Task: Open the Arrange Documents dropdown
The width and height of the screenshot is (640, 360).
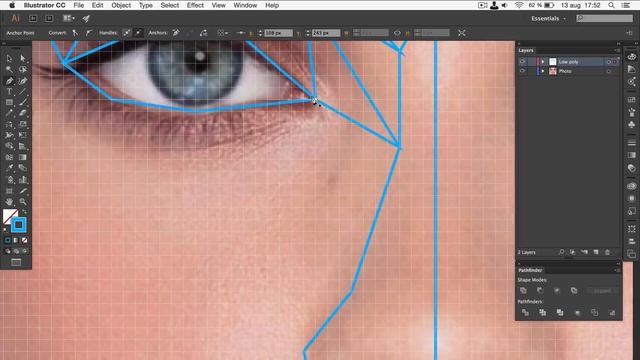Action: (68, 18)
